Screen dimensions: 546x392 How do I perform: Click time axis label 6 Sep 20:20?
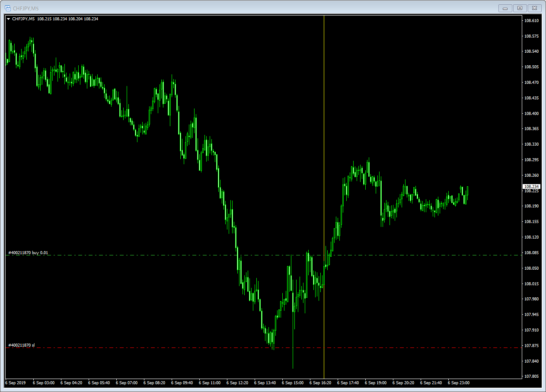[x=403, y=383]
